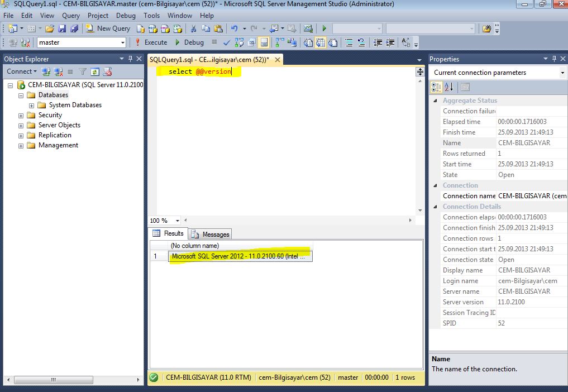Click the Connect dropdown in Object Explorer
The image size is (568, 392).
(x=22, y=71)
